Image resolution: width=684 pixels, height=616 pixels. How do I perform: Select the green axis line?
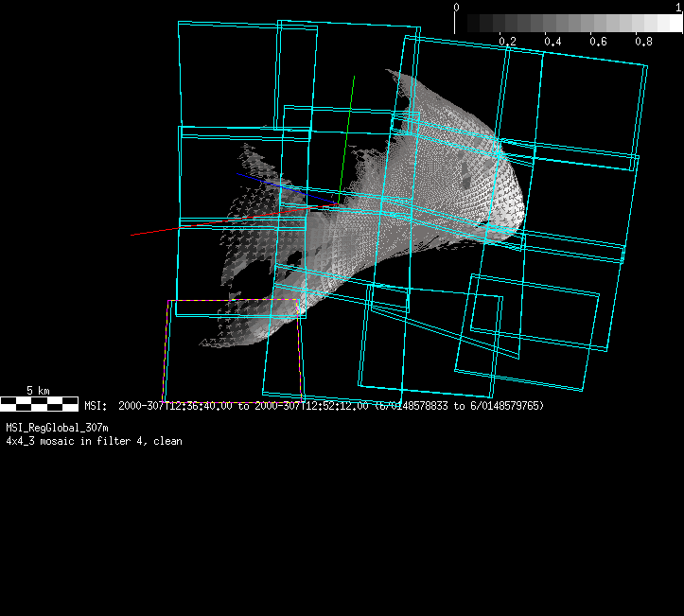[x=347, y=132]
